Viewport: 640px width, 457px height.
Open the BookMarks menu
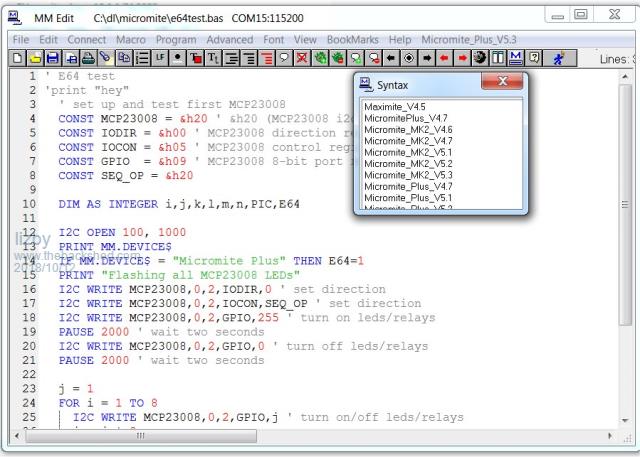pos(353,39)
